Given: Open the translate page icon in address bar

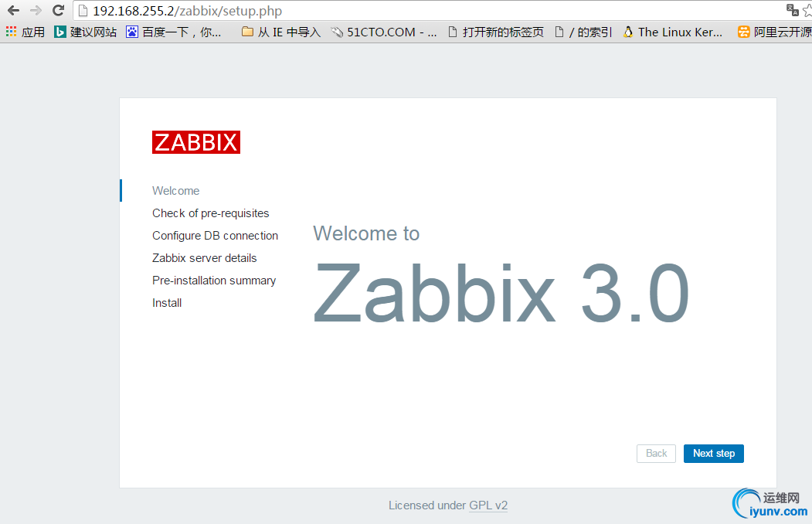Looking at the screenshot, I should [x=793, y=10].
